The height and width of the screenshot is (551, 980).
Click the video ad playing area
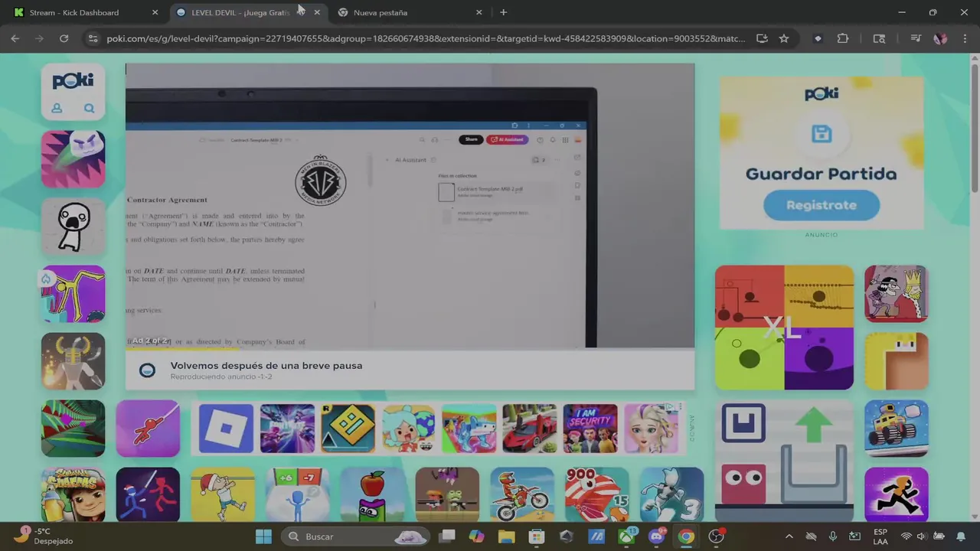click(410, 206)
